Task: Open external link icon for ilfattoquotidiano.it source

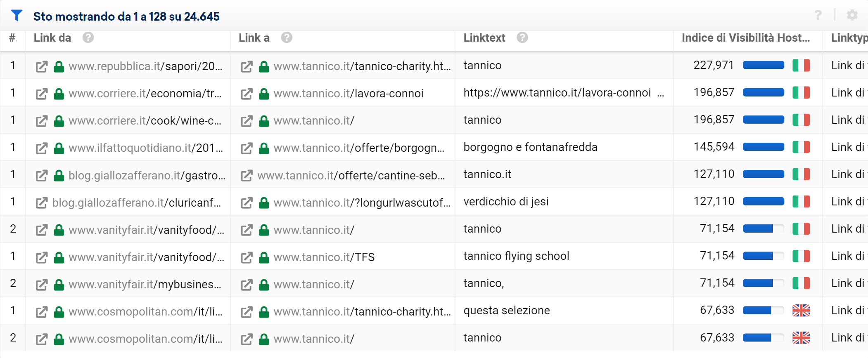Action: tap(42, 148)
